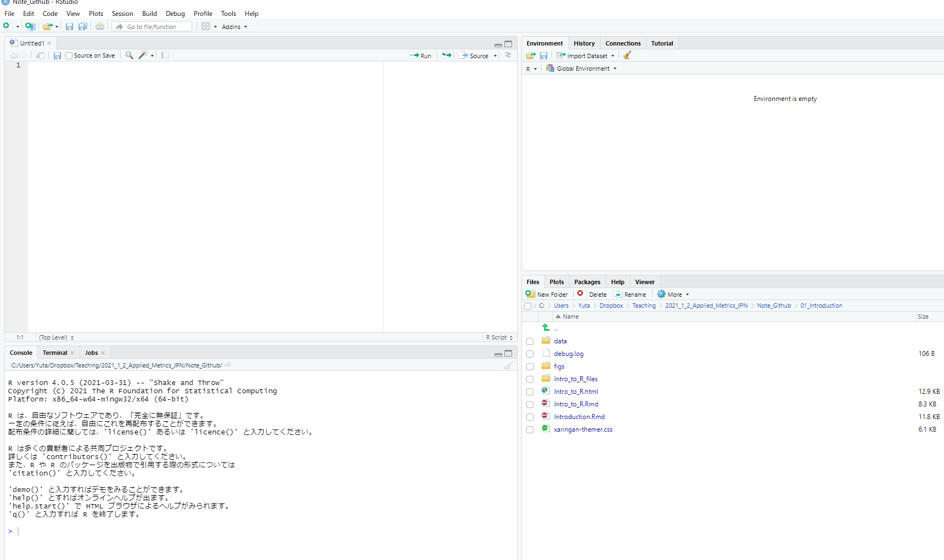Enable the Source on Save checkbox
This screenshot has width=944, height=560.
[x=69, y=55]
